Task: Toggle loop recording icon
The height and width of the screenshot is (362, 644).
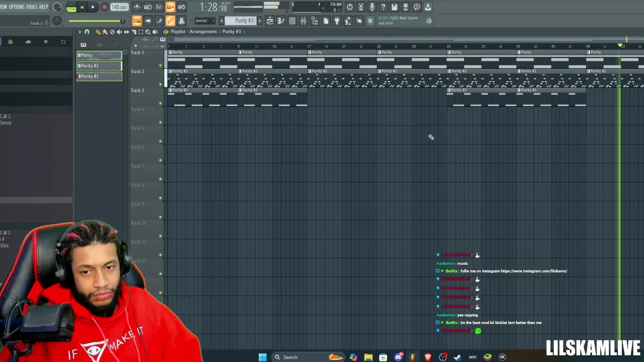Action: [x=181, y=7]
